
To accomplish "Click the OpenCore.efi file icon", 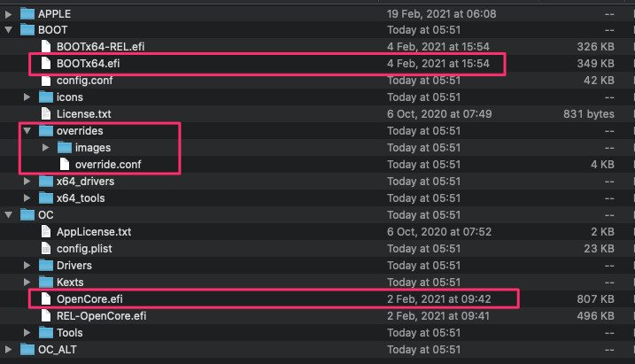I will pos(46,298).
